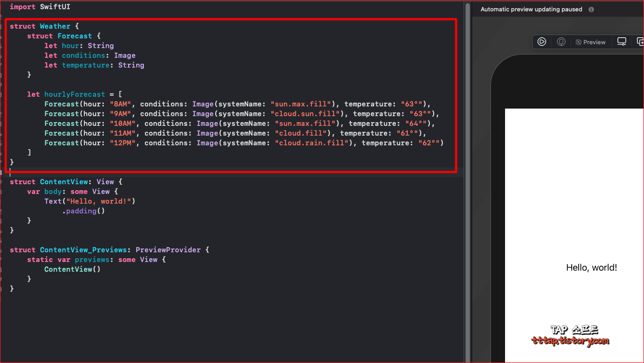
Task: Click "ContentView" in struct ContentView: View
Action: [x=64, y=182]
